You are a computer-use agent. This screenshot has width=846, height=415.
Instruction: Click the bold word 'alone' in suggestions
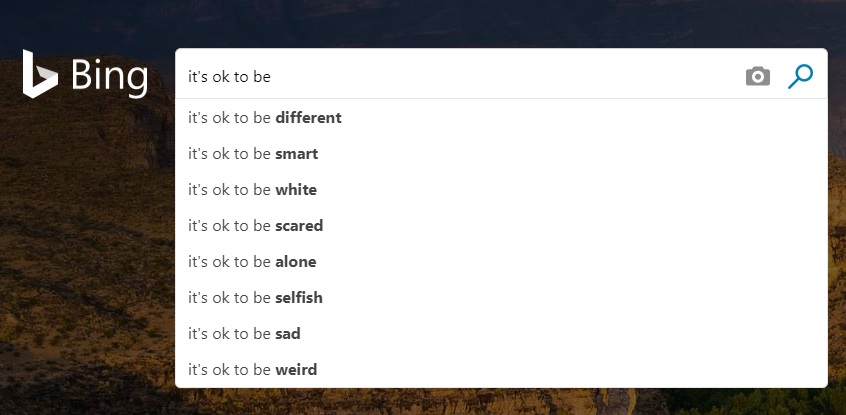(296, 262)
